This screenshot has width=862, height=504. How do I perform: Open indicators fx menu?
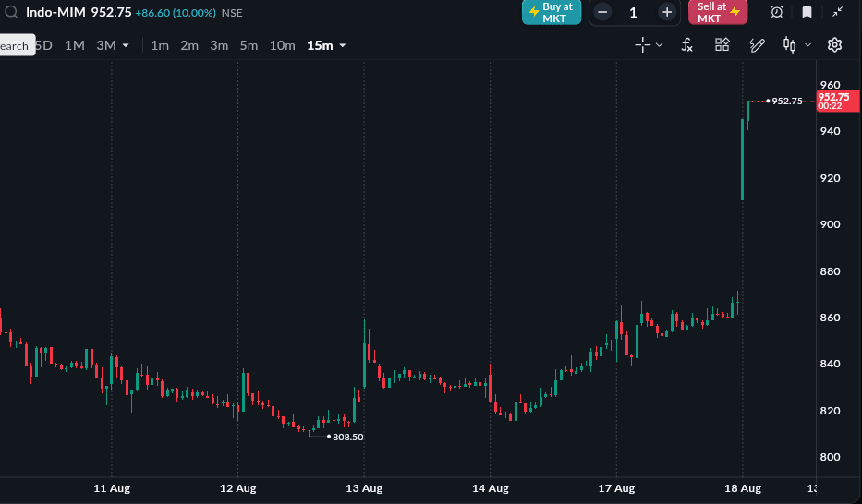tap(687, 45)
